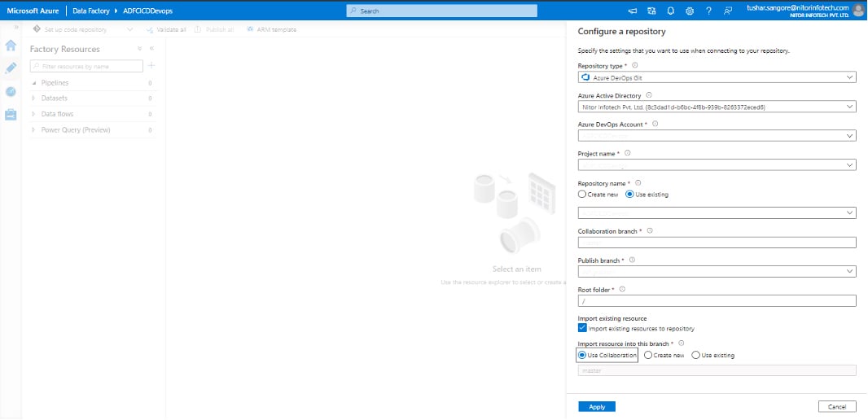
Task: Open the repository name selection dropdown
Action: [717, 212]
